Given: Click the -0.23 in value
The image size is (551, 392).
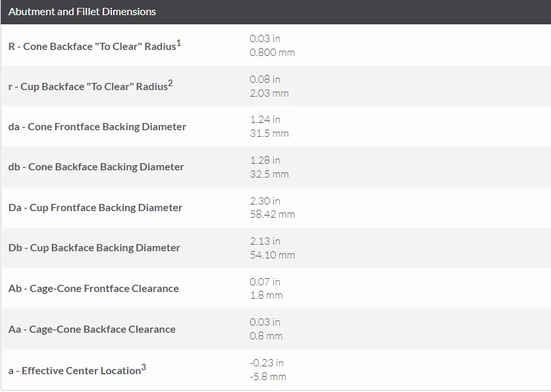Looking at the screenshot, I should tap(267, 362).
